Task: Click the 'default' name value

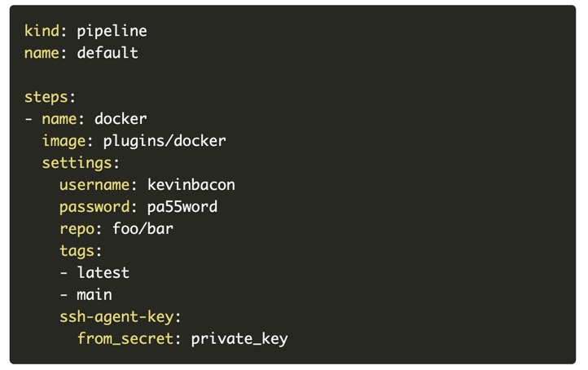Action: coord(108,53)
